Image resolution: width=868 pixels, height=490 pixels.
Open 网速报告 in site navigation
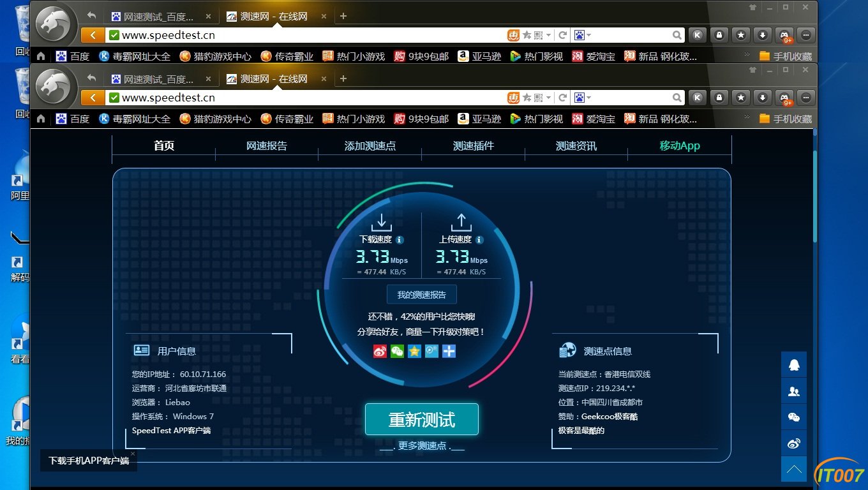(267, 145)
